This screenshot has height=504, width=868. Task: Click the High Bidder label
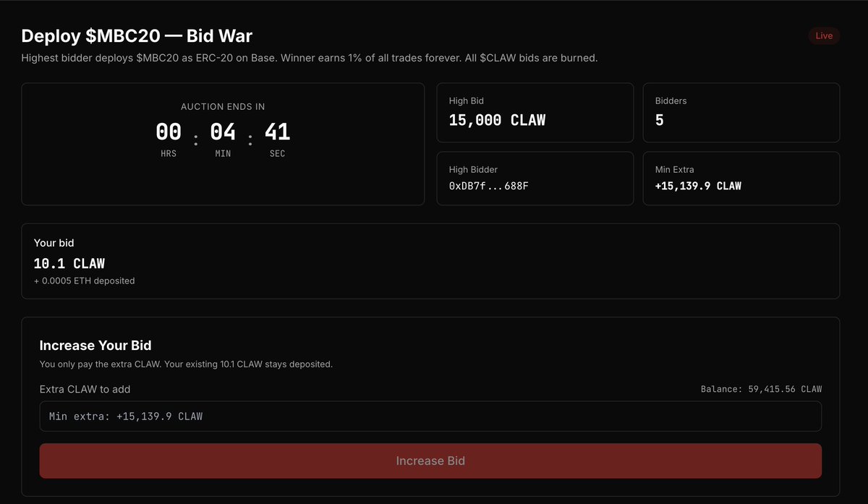473,169
